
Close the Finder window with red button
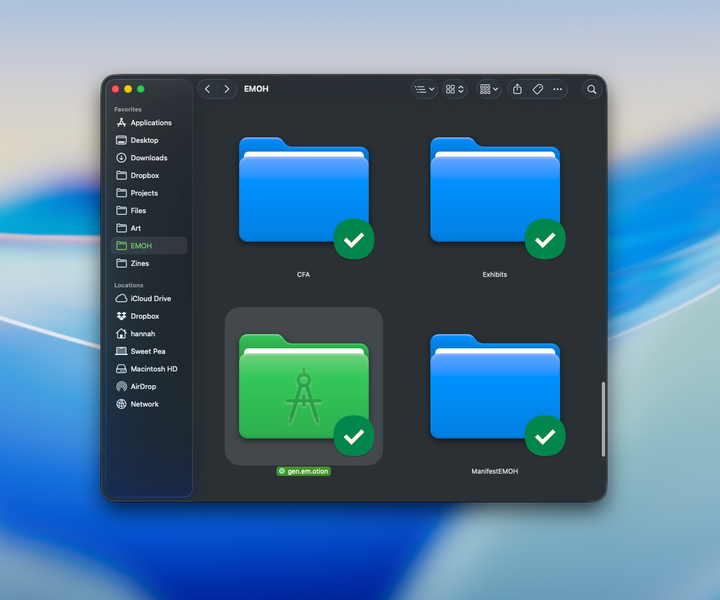pyautogui.click(x=116, y=89)
